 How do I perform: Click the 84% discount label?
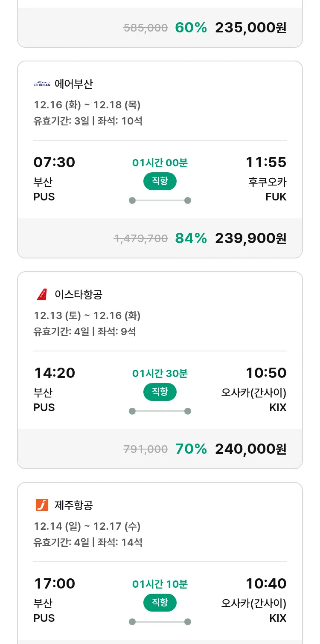pyautogui.click(x=191, y=238)
